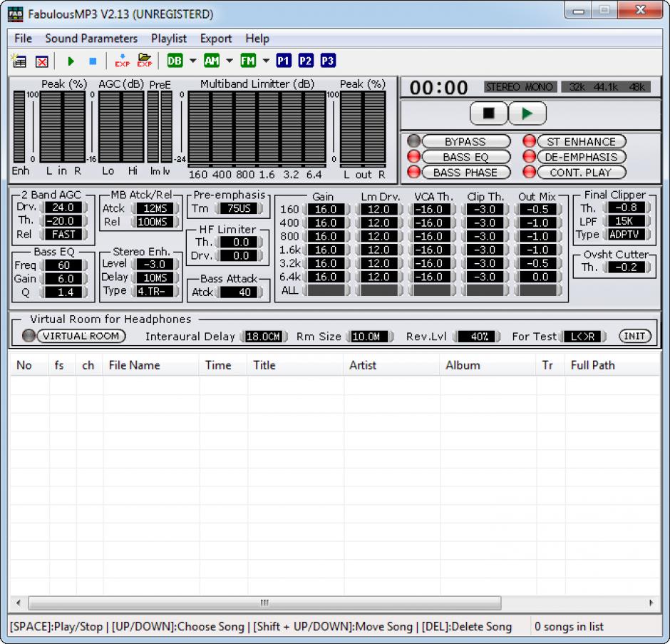Click the 2 Band AGC Drv. 24.0 value
670x644 pixels.
(63, 208)
